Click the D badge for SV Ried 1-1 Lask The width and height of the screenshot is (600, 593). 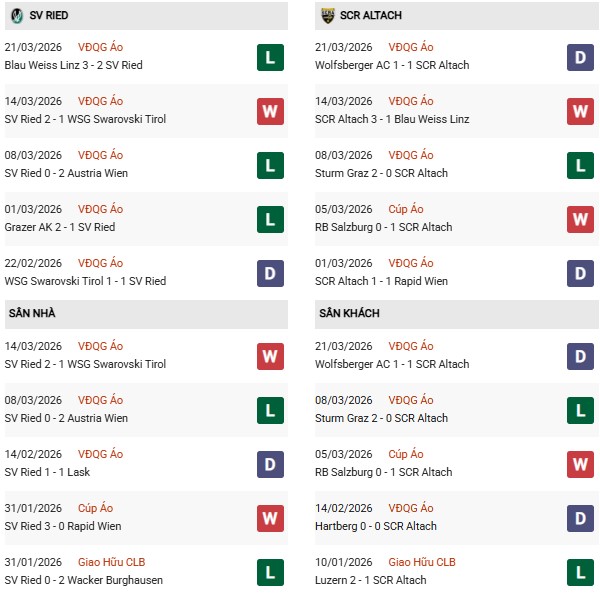pos(270,464)
